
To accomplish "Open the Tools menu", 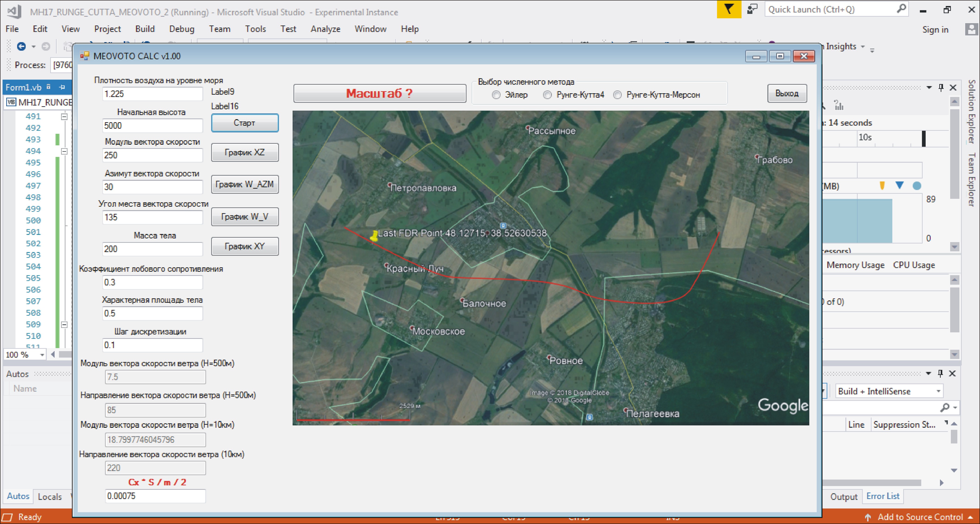I will pyautogui.click(x=255, y=29).
